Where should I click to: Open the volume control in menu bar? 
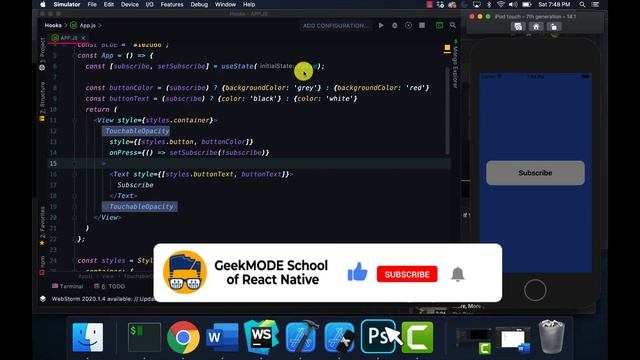click(x=513, y=4)
